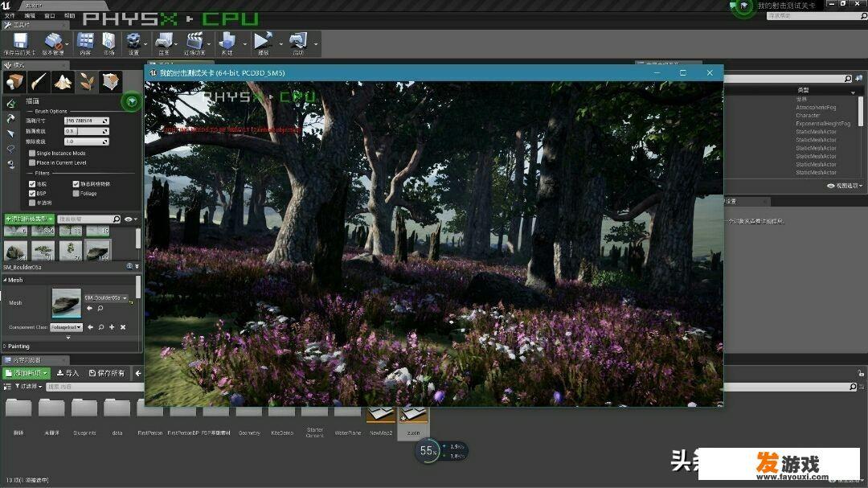
Task: Switch to Geometry Editing mode cube icon
Action: point(111,82)
